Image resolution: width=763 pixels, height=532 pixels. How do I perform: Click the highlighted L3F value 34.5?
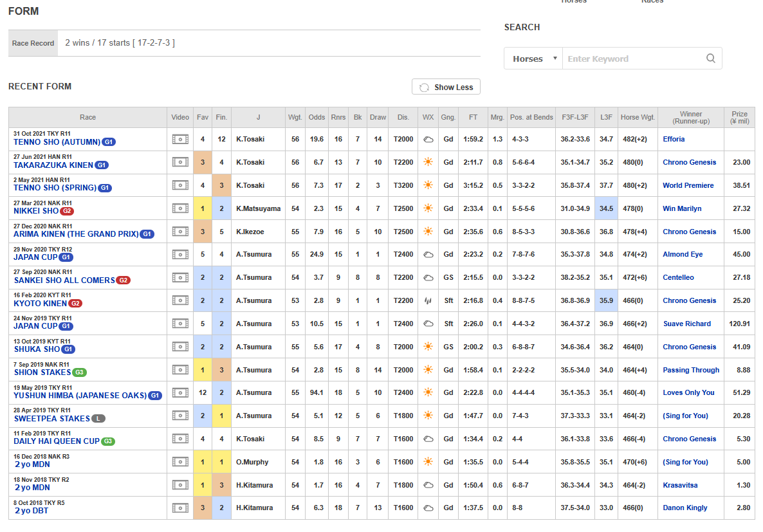(606, 208)
